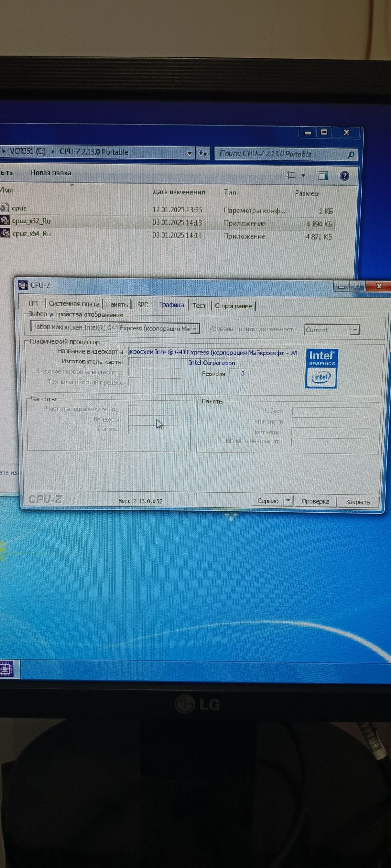The image size is (391, 868).
Task: Open the Системная плата tab
Action: tap(74, 304)
